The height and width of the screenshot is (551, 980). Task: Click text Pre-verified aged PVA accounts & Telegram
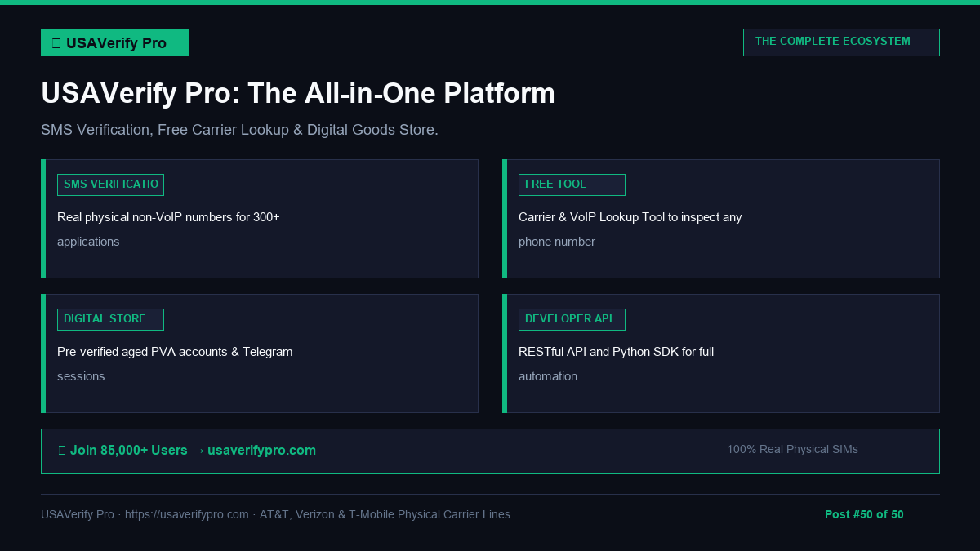click(x=175, y=352)
